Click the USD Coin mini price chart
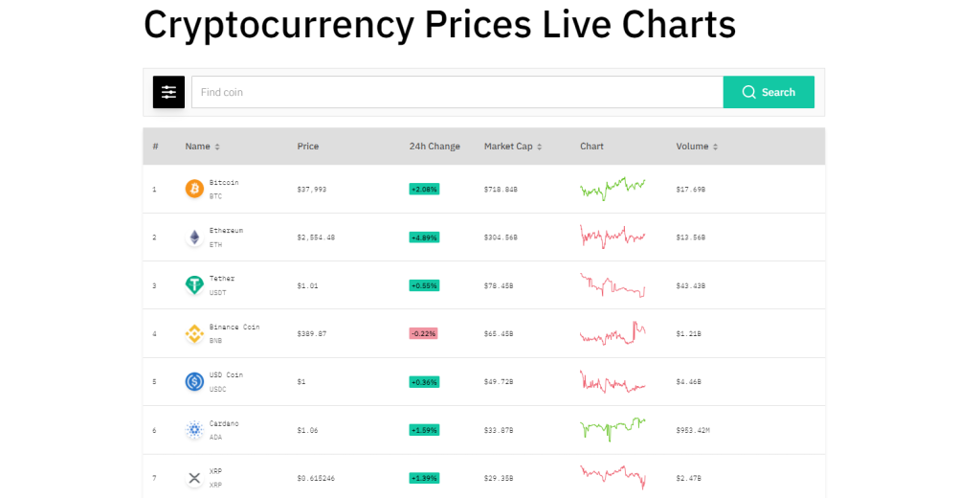Viewport: 980px width, 498px height. click(612, 381)
